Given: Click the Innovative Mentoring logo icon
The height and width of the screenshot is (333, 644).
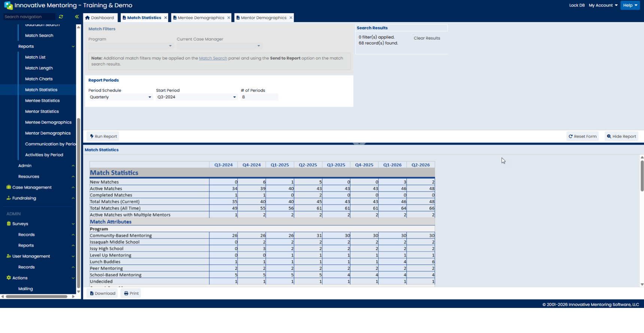Looking at the screenshot, I should [8, 6].
